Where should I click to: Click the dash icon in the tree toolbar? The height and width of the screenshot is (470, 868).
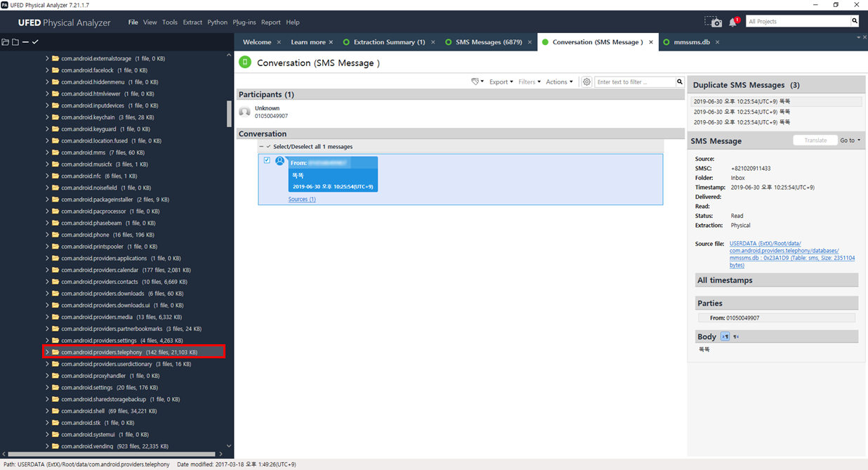25,42
